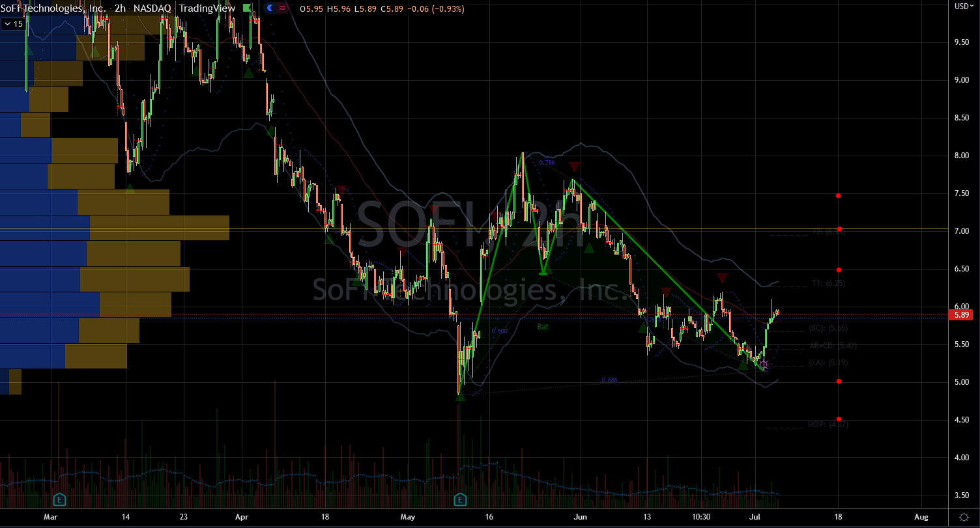Click the pink wave icon in the legend
Viewport: 980px width, 528px height.
[x=281, y=8]
